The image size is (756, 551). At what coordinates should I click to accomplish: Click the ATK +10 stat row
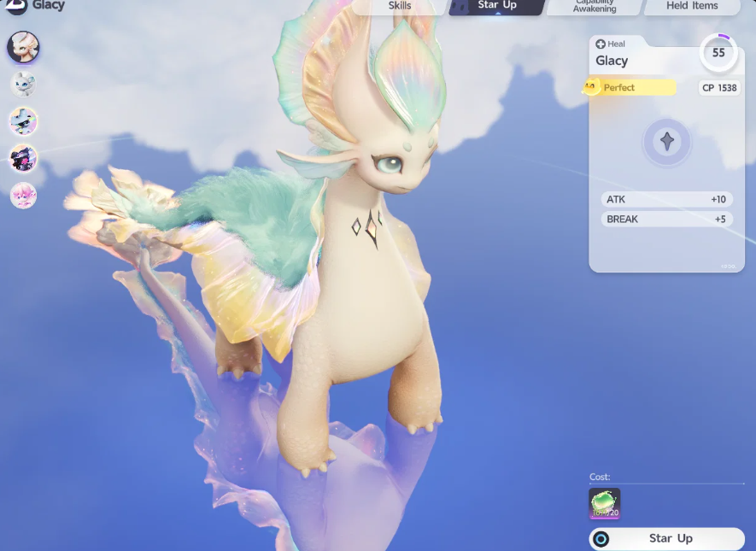point(667,200)
